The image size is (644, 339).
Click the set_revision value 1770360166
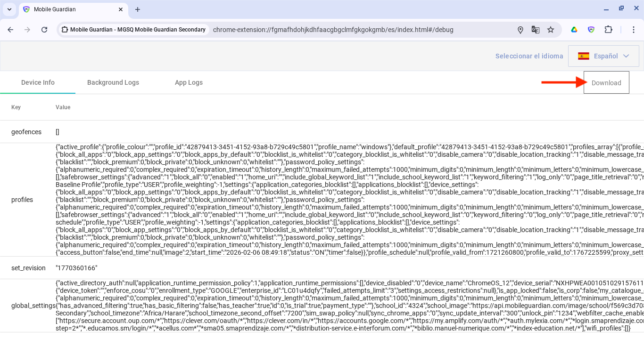[x=76, y=268]
